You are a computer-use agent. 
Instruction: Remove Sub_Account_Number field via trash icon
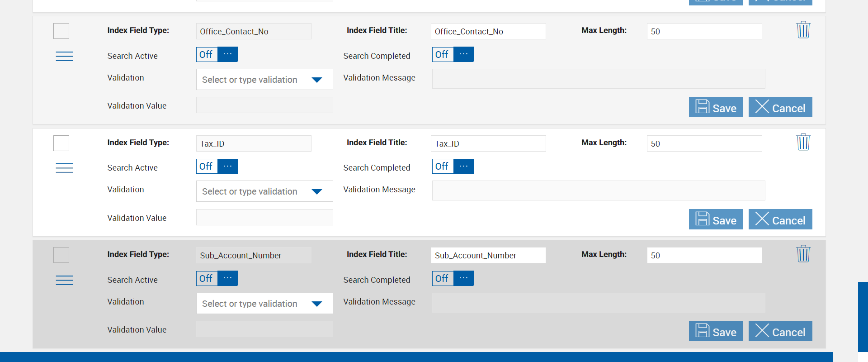click(803, 254)
